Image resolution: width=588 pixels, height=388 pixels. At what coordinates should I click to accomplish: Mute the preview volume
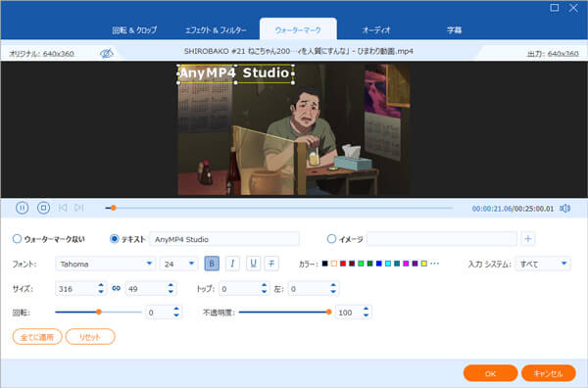tap(564, 209)
